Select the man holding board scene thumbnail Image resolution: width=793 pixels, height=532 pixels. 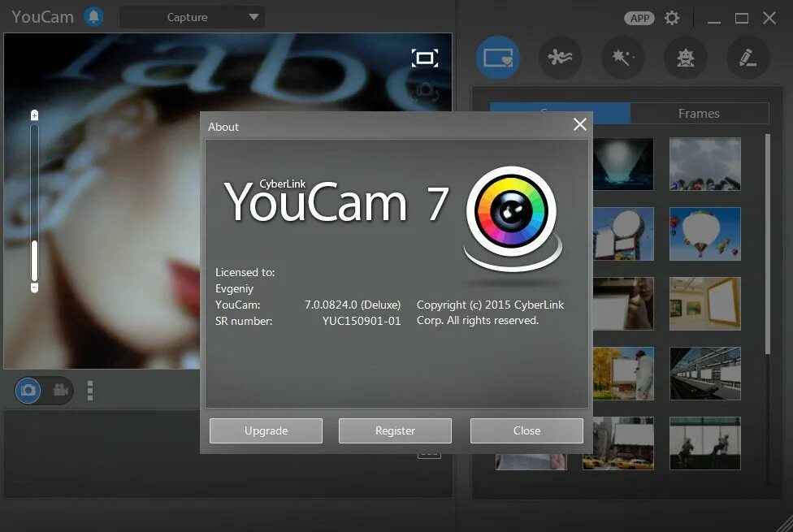tap(623, 304)
